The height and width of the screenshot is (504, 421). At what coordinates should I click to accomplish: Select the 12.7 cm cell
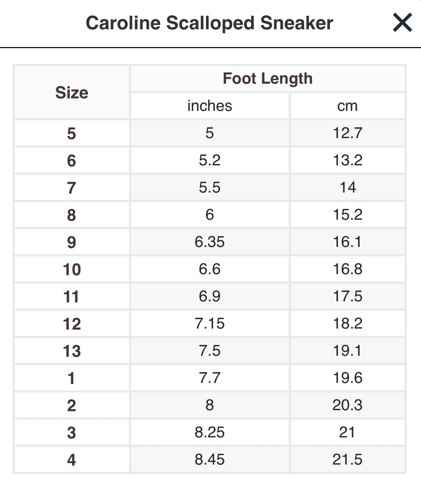click(x=347, y=133)
